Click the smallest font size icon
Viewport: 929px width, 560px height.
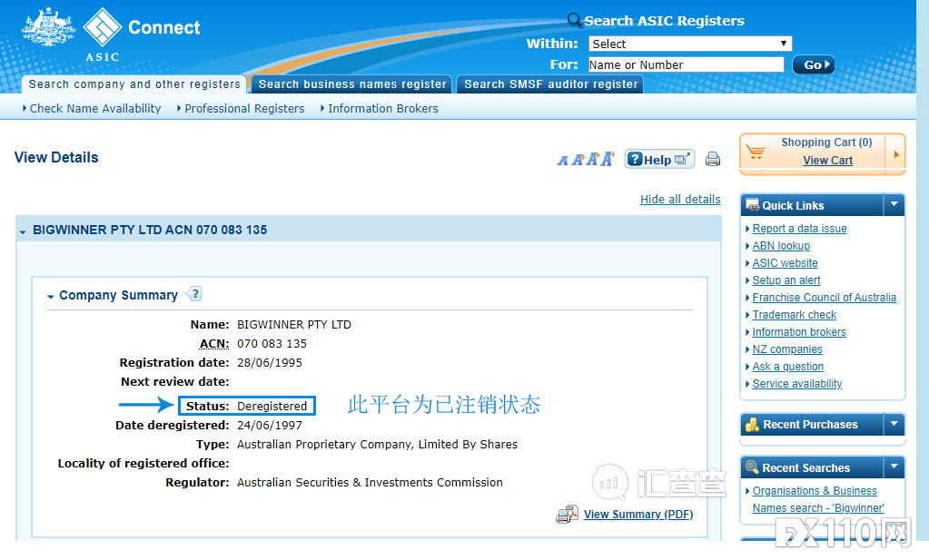562,161
